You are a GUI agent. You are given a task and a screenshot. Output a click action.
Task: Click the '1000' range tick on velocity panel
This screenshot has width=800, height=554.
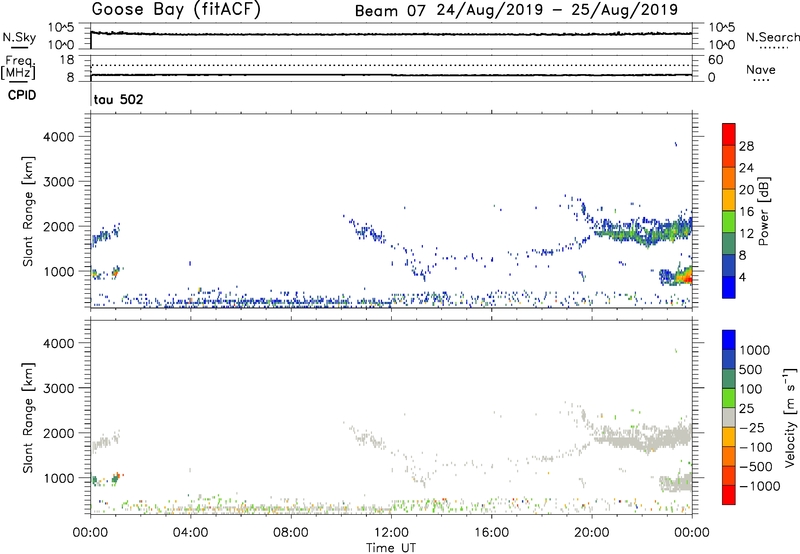(x=59, y=478)
